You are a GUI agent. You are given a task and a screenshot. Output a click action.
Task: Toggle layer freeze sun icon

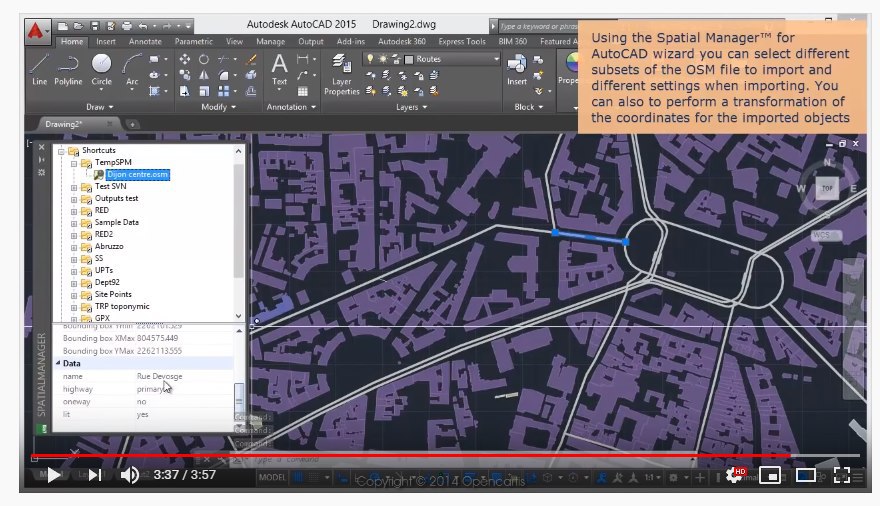click(383, 59)
